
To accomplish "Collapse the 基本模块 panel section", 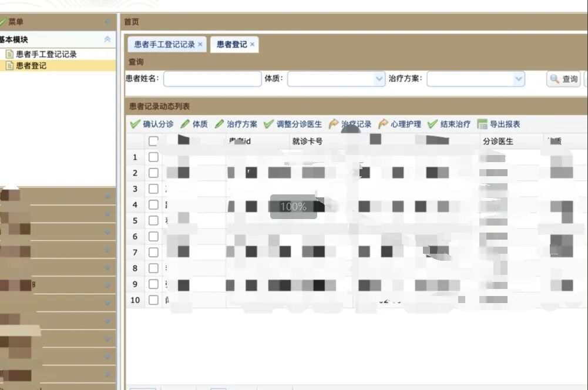I will tap(107, 39).
